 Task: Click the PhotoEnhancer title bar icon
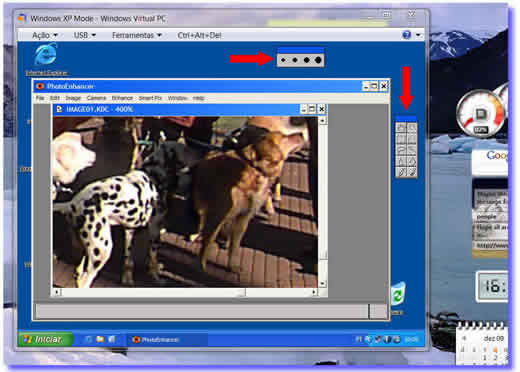[40, 86]
